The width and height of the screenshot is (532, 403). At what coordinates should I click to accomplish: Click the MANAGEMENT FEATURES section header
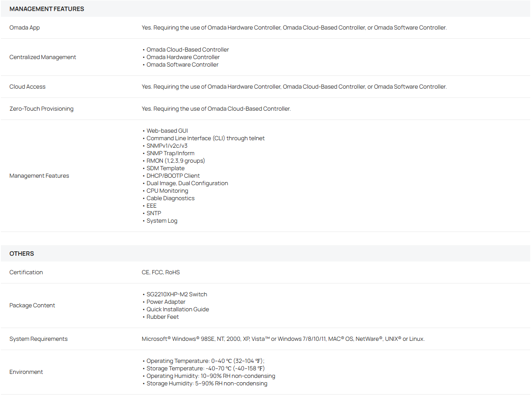pos(47,9)
